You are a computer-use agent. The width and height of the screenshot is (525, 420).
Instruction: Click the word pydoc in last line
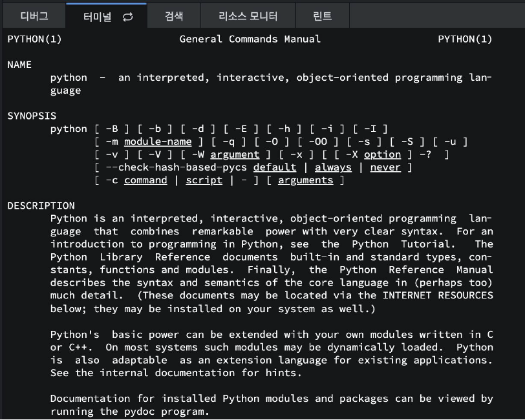tap(139, 412)
